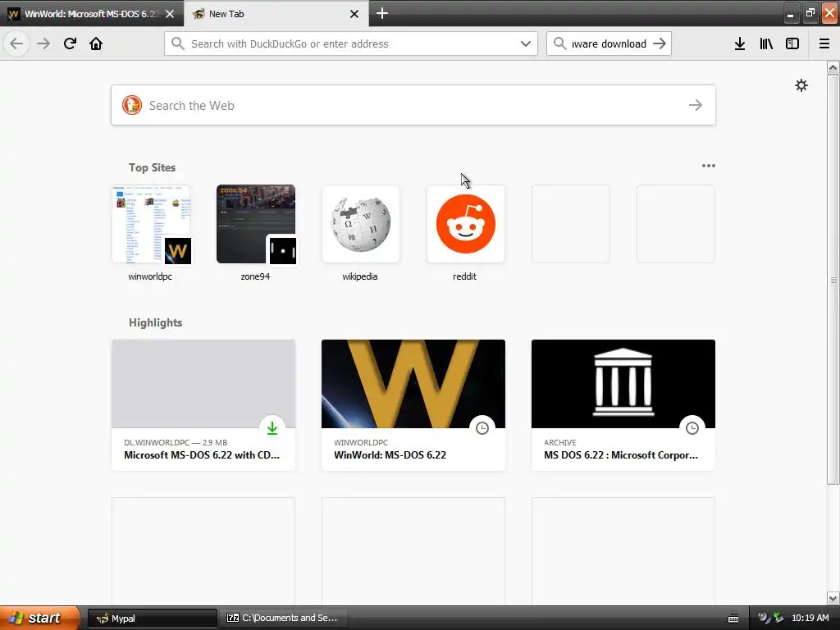This screenshot has width=840, height=630.
Task: Click the DuckDuckGo logo in search box
Action: pyautogui.click(x=132, y=105)
